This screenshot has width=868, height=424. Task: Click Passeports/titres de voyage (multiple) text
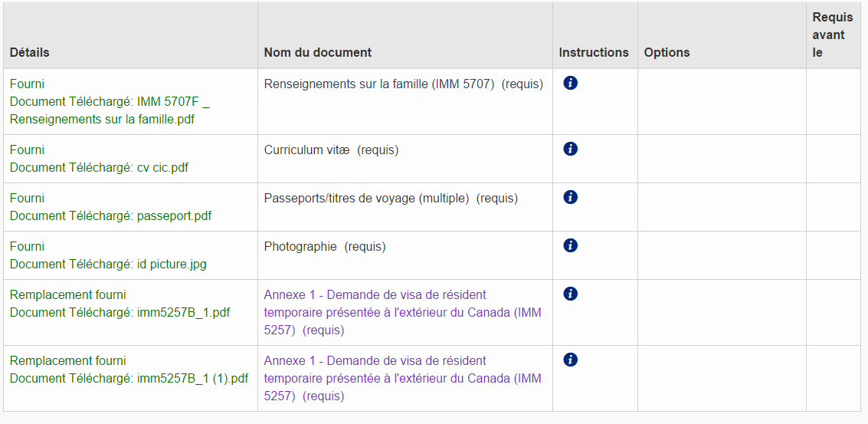[366, 199]
